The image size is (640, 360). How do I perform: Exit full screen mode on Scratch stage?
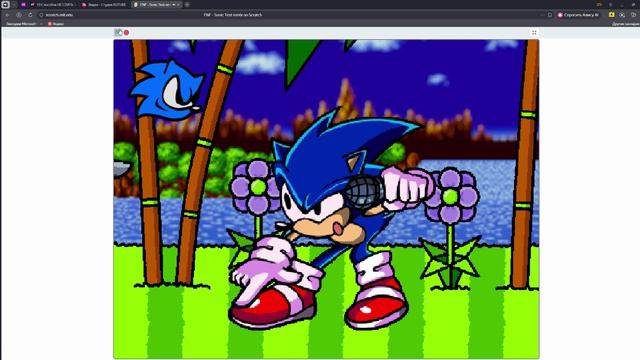pyautogui.click(x=534, y=32)
